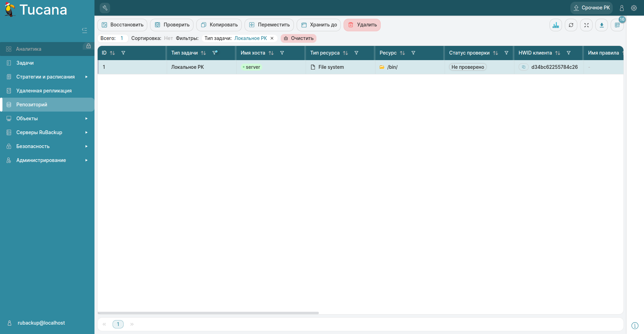Toggle sorting on Статус проверки column

click(x=496, y=53)
